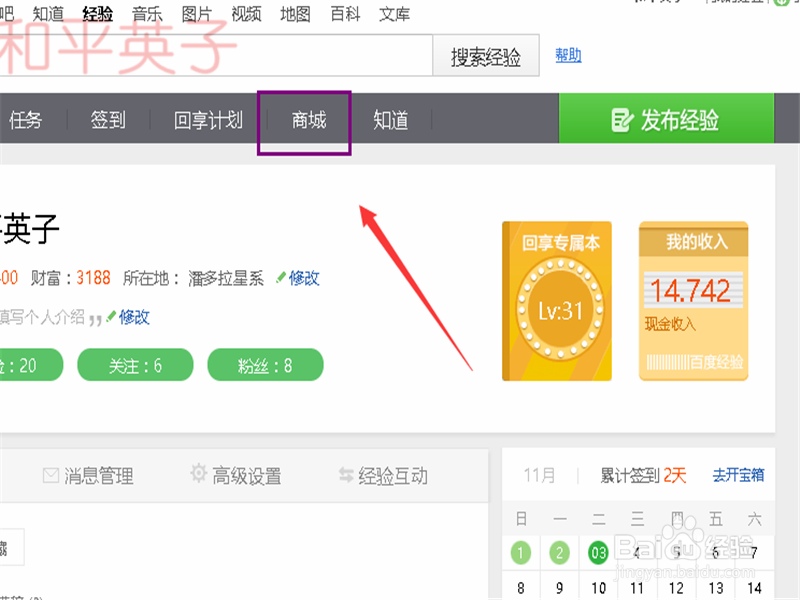
Task: Open the 我的收入 income card
Action: point(693,301)
